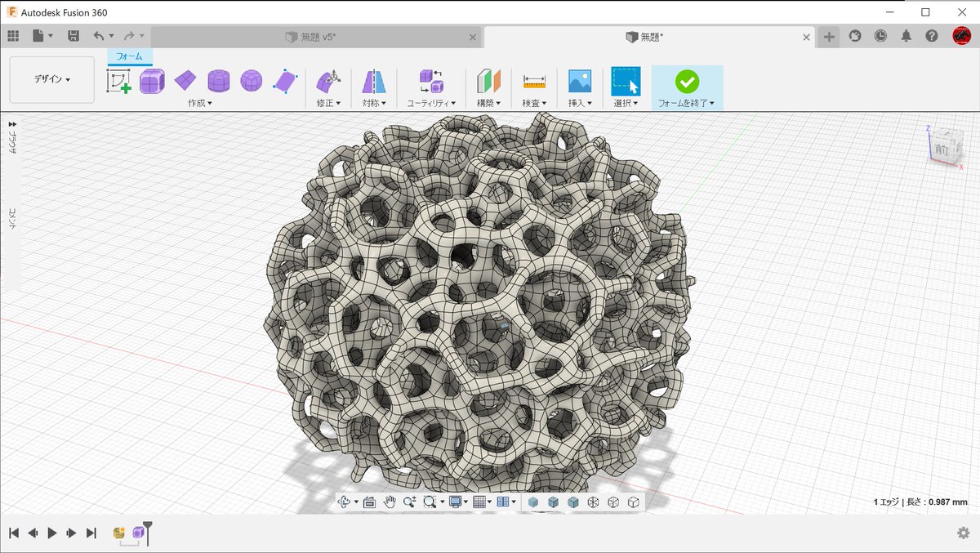This screenshot has height=553, width=980.
Task: Enable shaded display style
Action: point(534,502)
